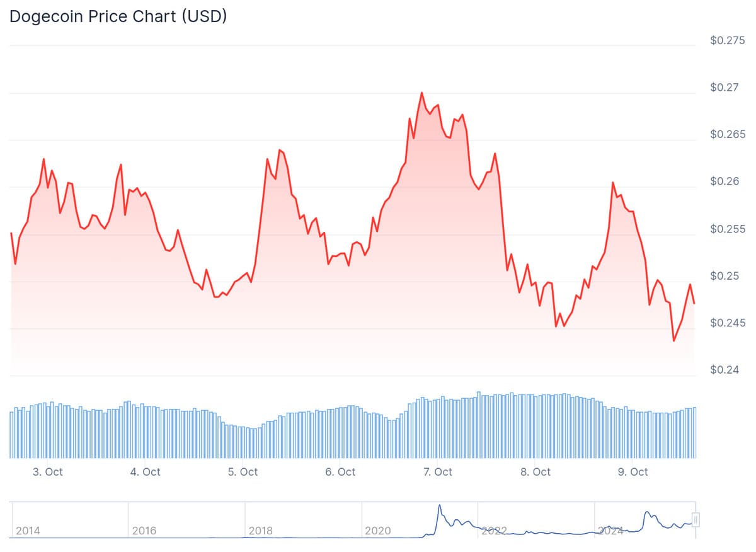The width and height of the screenshot is (756, 552).
Task: Select 2018 in the navigator timeline
Action: (261, 531)
